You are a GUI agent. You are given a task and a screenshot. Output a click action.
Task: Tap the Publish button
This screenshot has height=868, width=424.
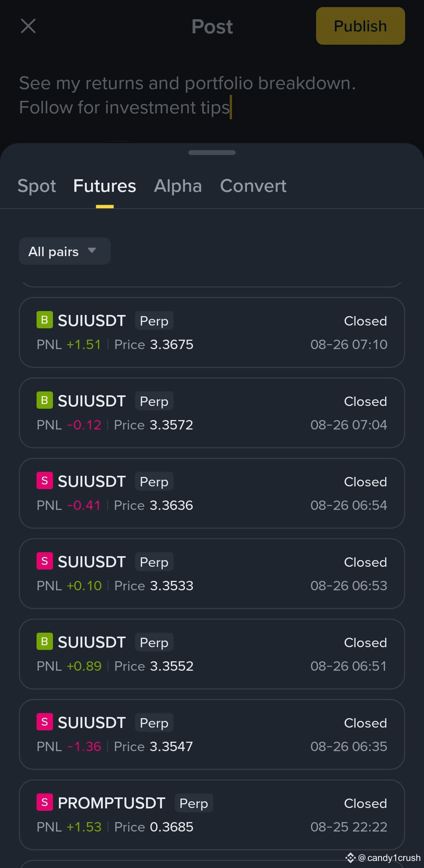coord(360,26)
